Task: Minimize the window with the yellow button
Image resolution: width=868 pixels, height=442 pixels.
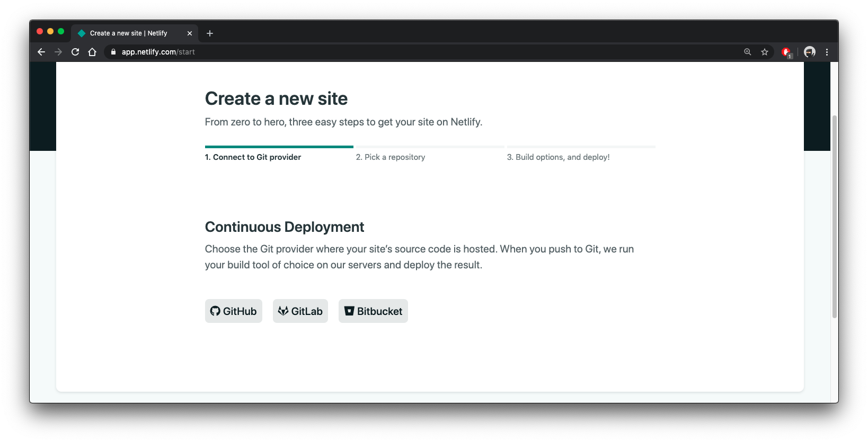Action: [50, 32]
